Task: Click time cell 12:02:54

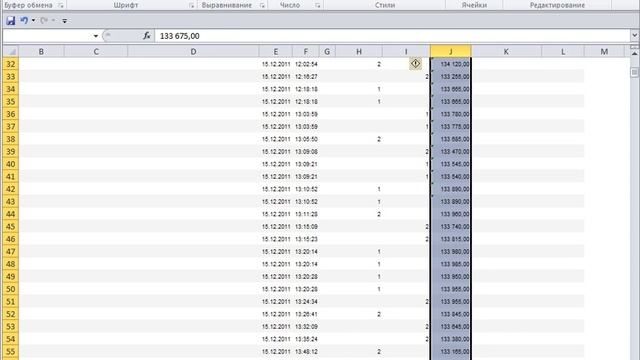Action: coord(306,64)
